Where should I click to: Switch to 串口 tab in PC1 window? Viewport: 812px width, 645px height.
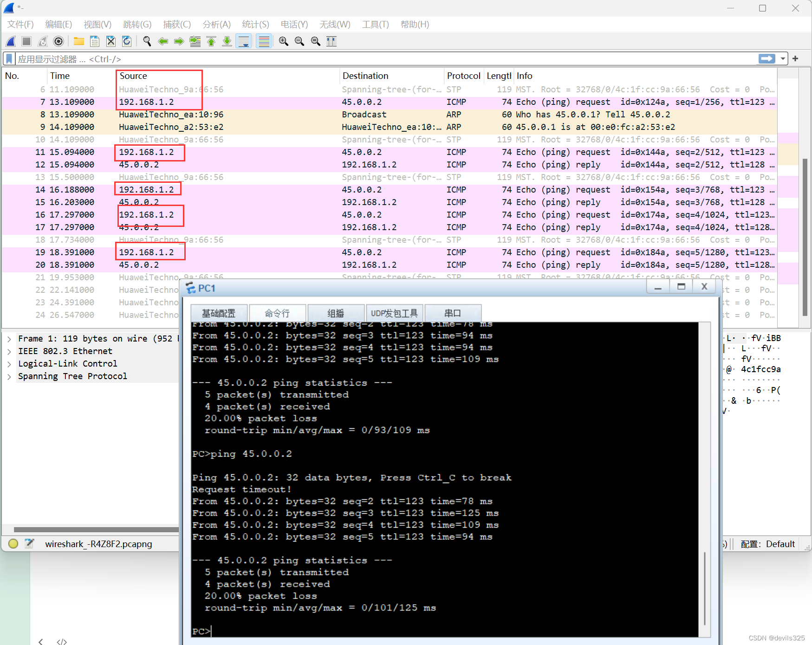point(453,313)
